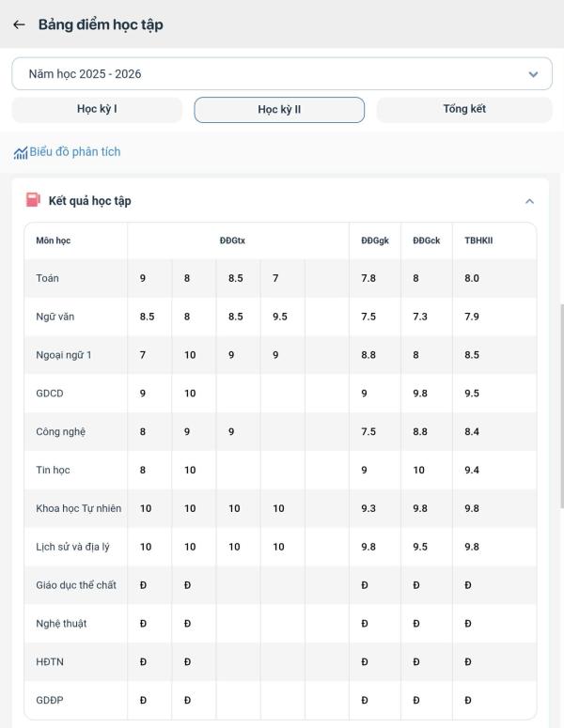Open the chart analysis icon
This screenshot has width=564, height=728.
[x=21, y=152]
